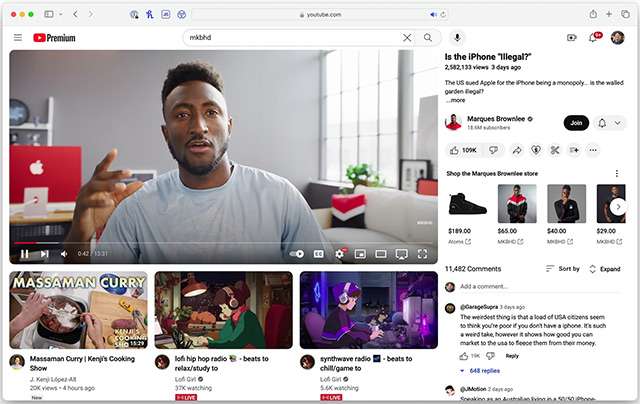Open the Sort by comments menu
Image resolution: width=640 pixels, height=404 pixels.
563,269
